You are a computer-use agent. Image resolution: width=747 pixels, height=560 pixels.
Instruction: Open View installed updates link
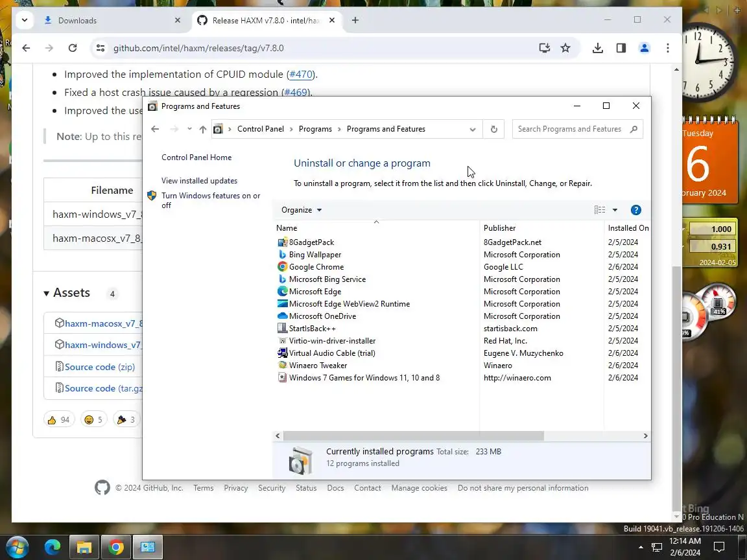click(199, 181)
